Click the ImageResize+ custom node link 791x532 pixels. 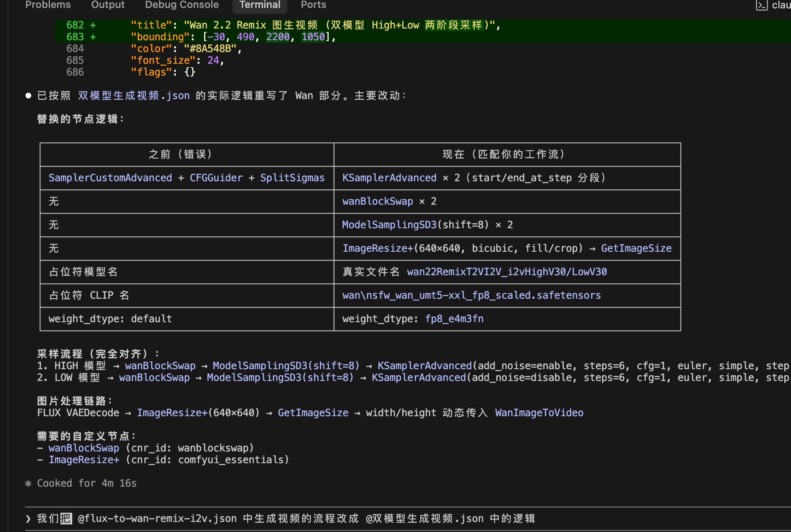[84, 459]
